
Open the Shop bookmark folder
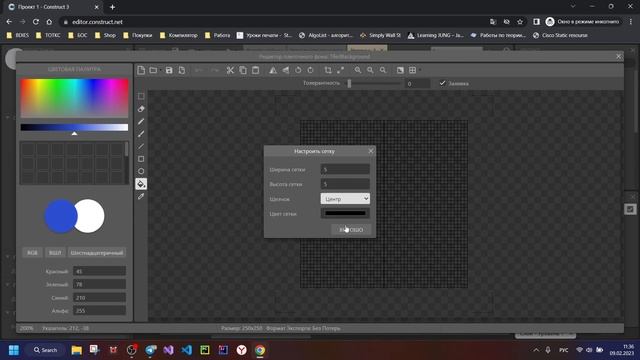105,36
